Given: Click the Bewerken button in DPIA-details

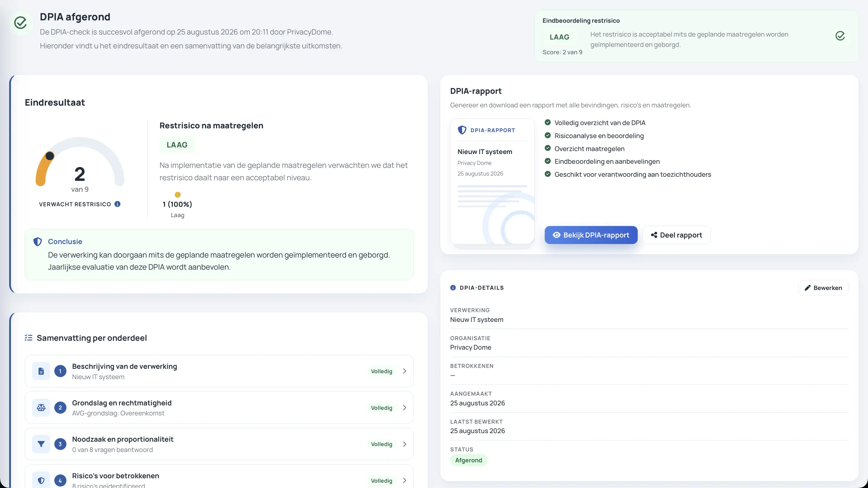Looking at the screenshot, I should click(823, 288).
